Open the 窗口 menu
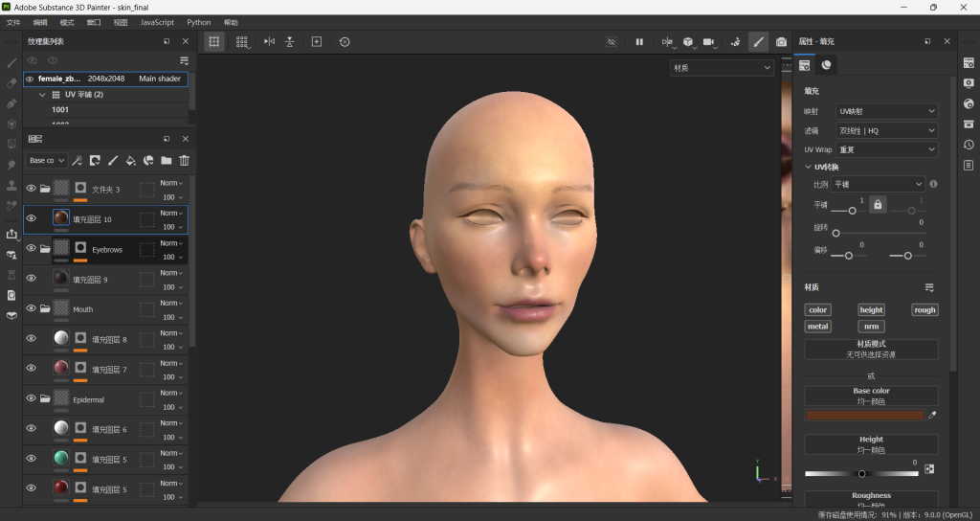 (94, 23)
